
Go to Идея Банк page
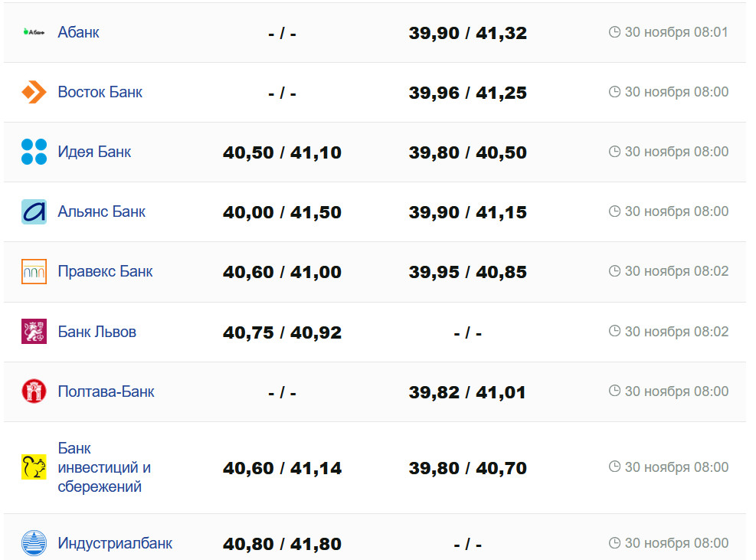point(94,152)
